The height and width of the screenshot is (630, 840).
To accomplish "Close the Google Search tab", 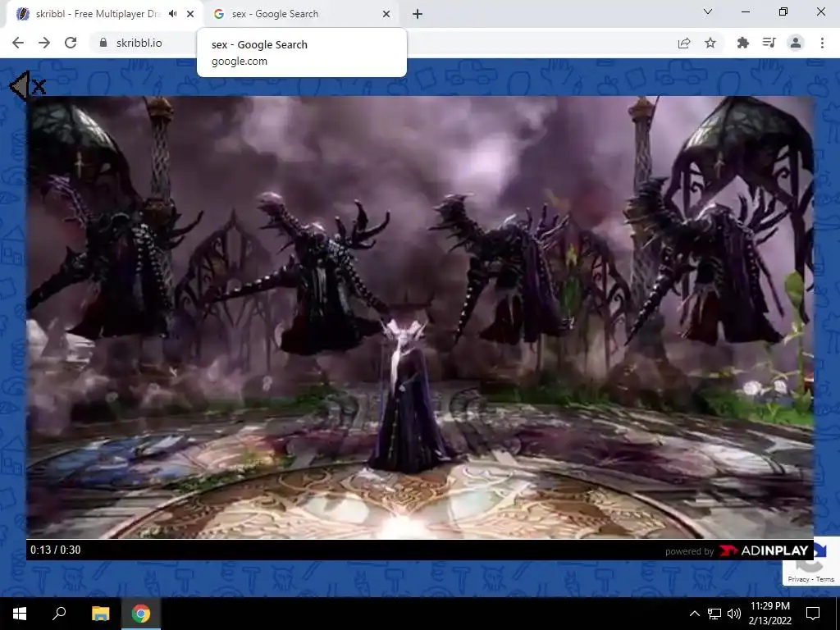I will click(x=386, y=14).
